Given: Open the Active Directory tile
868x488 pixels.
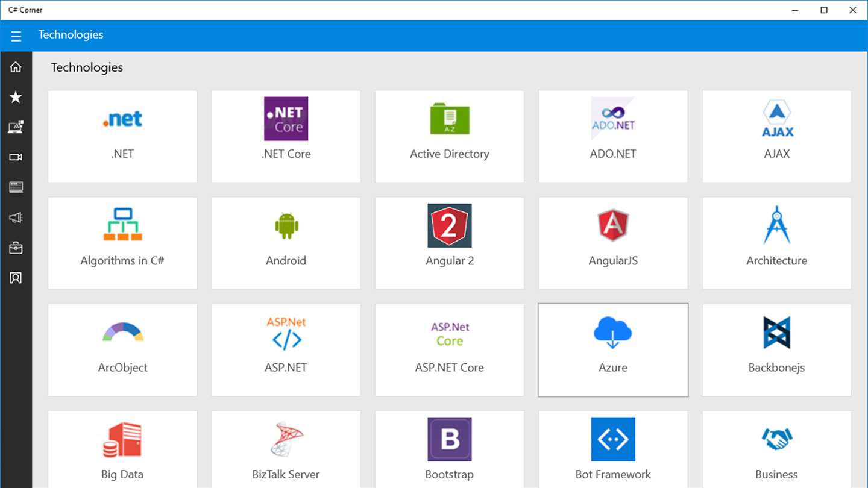Looking at the screenshot, I should click(x=450, y=137).
